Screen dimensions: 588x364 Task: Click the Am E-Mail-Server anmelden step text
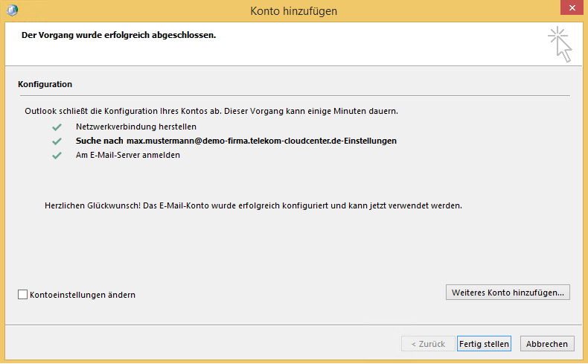127,156
